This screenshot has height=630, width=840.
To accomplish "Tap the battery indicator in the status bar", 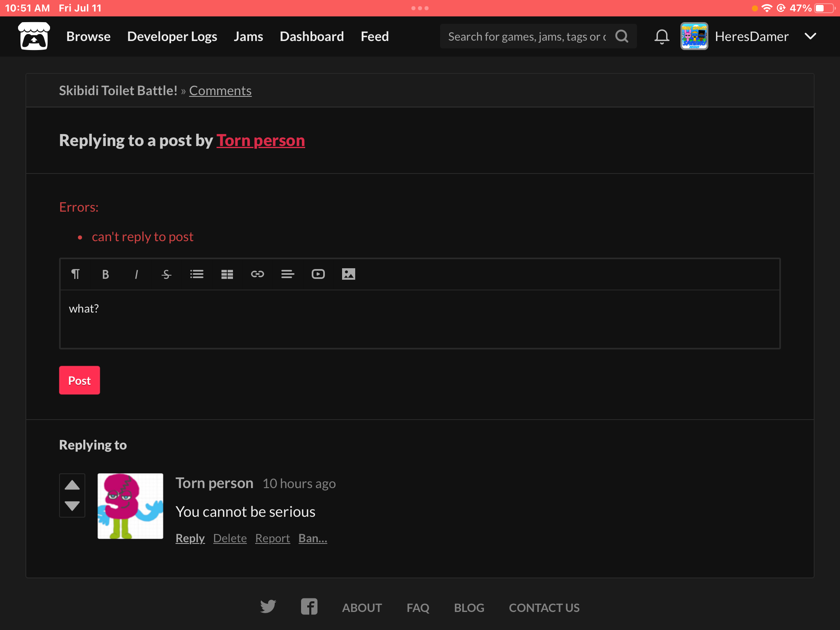I will 825,8.
